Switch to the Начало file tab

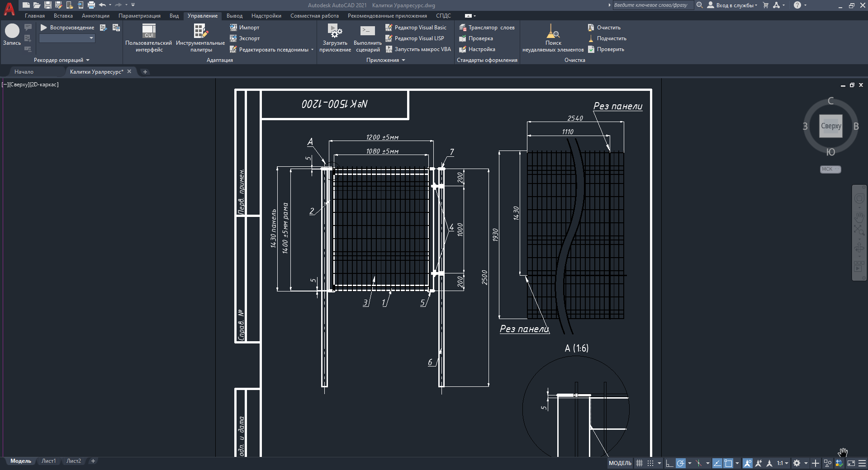tap(24, 72)
